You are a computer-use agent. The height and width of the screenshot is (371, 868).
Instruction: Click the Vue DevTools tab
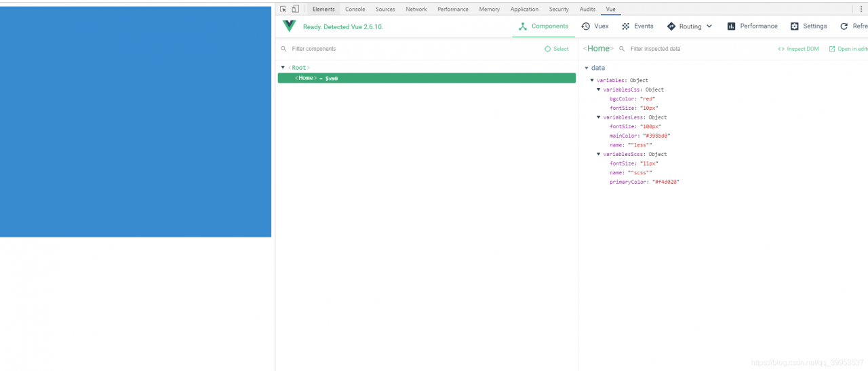[x=611, y=9]
